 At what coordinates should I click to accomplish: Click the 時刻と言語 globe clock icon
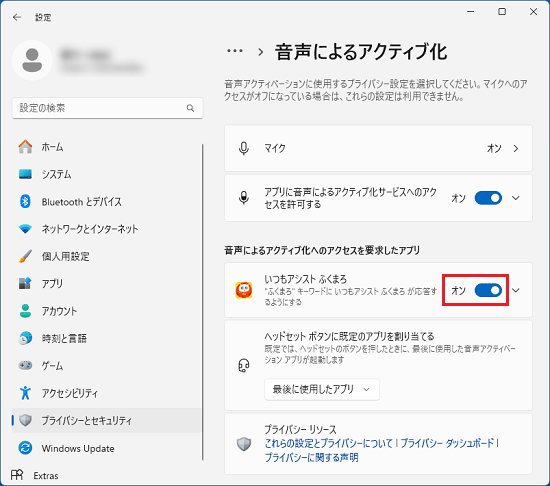25,338
